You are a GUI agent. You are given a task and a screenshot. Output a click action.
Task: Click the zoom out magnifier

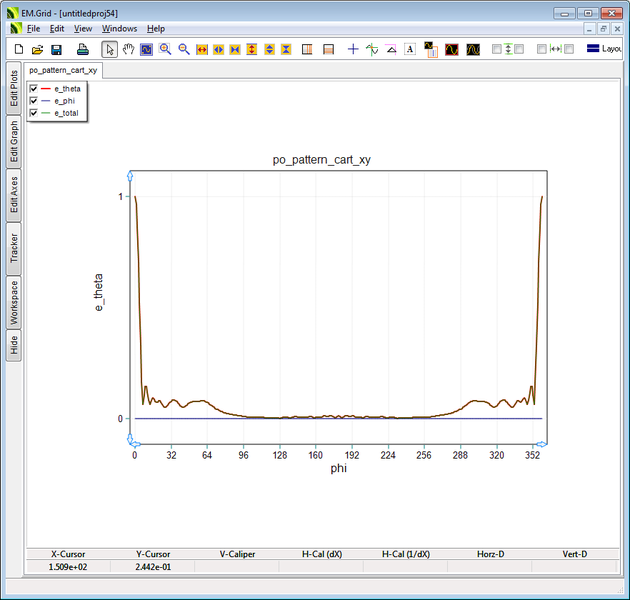(184, 49)
